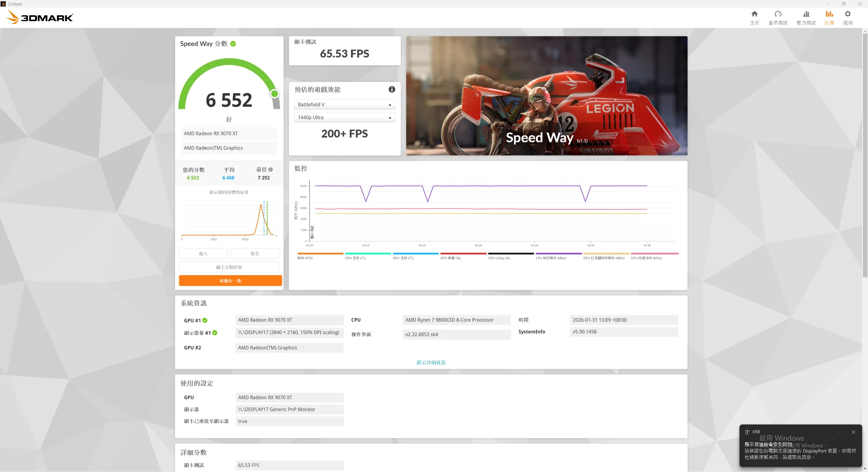Expand the Battlefield V game dropdown
Image resolution: width=868 pixels, height=472 pixels.
pos(344,105)
